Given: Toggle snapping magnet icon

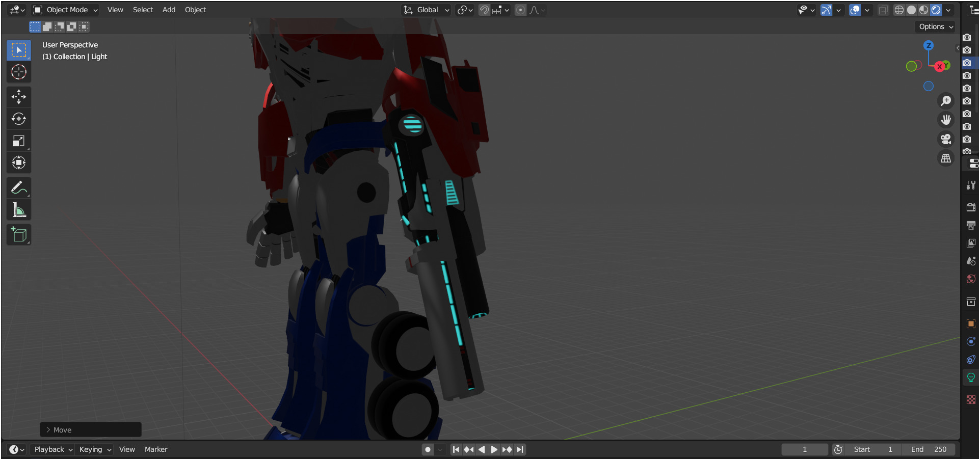Looking at the screenshot, I should [x=484, y=10].
